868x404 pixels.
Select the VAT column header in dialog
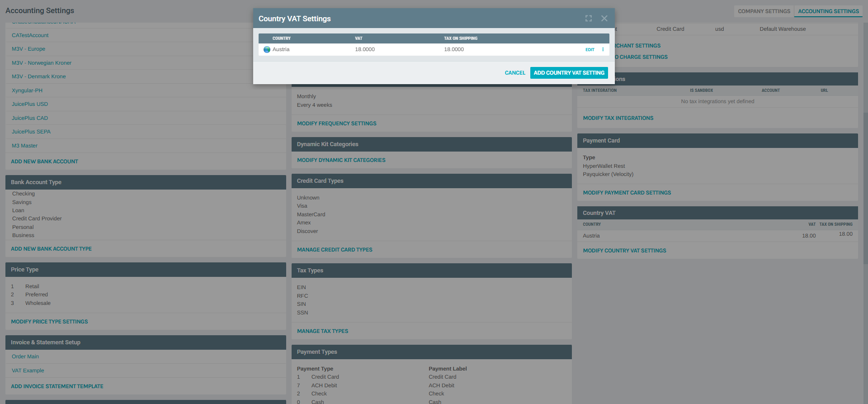(x=359, y=38)
